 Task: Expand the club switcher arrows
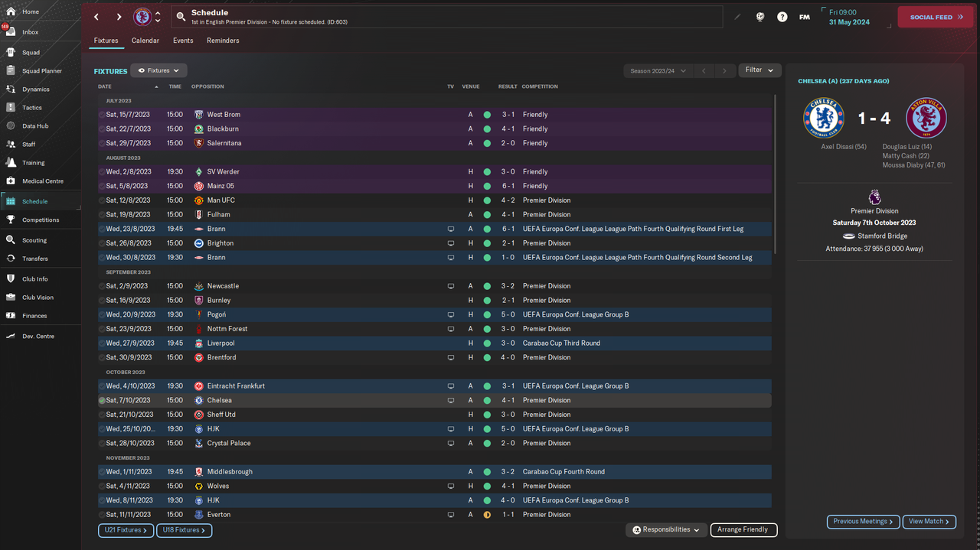158,17
